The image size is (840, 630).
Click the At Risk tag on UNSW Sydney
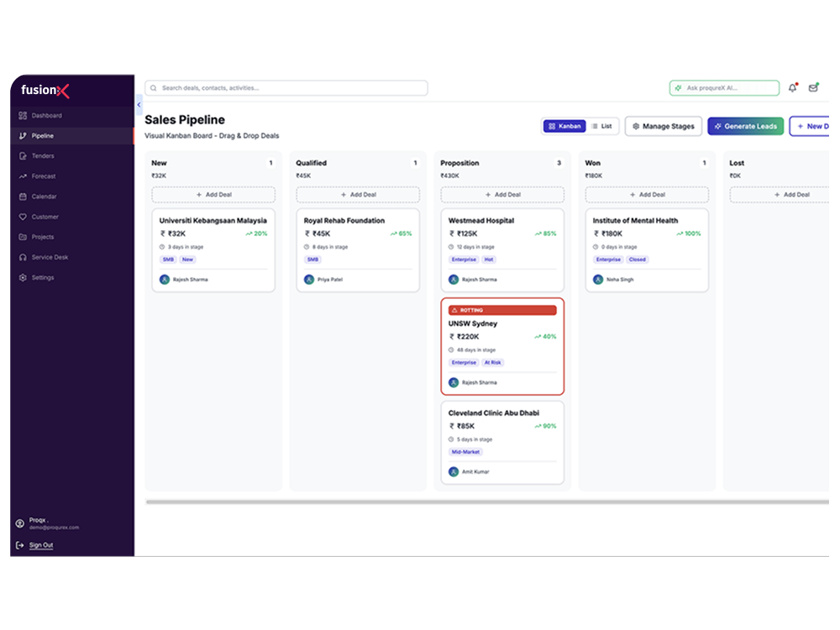493,363
